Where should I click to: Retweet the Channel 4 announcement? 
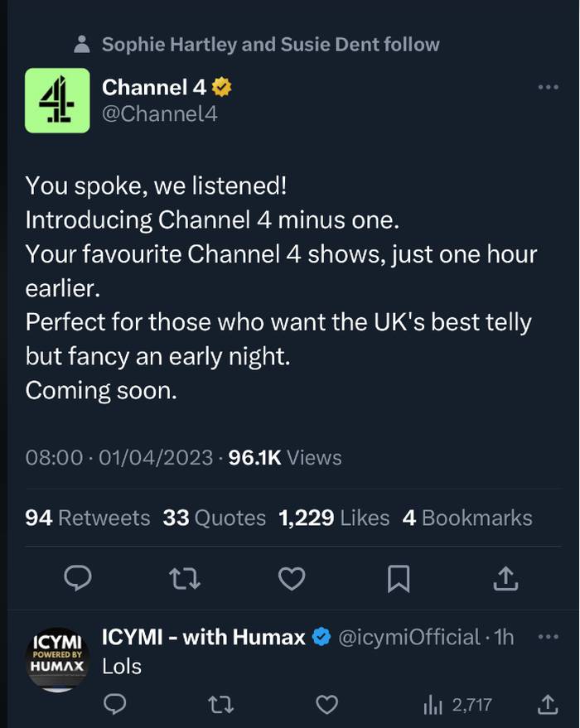185,579
